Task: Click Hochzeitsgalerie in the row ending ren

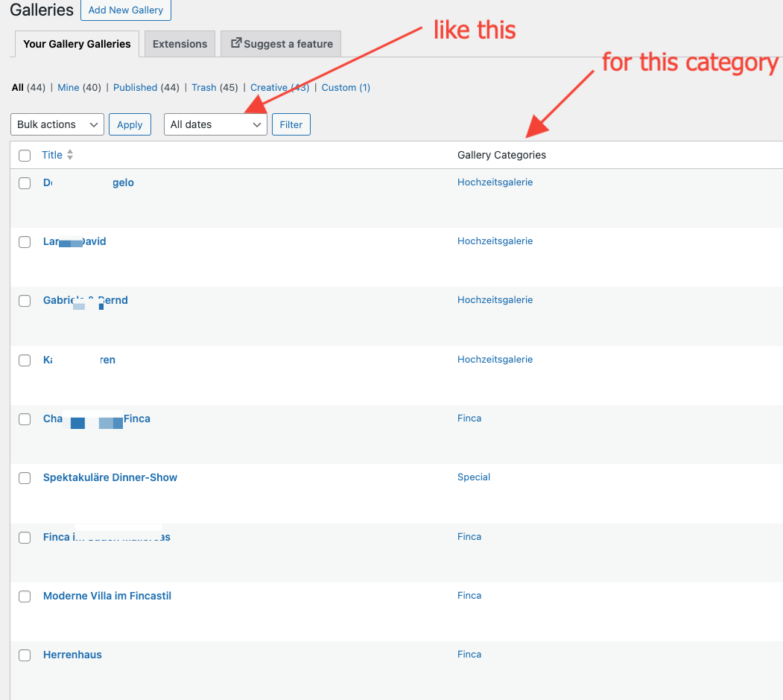Action: (495, 359)
